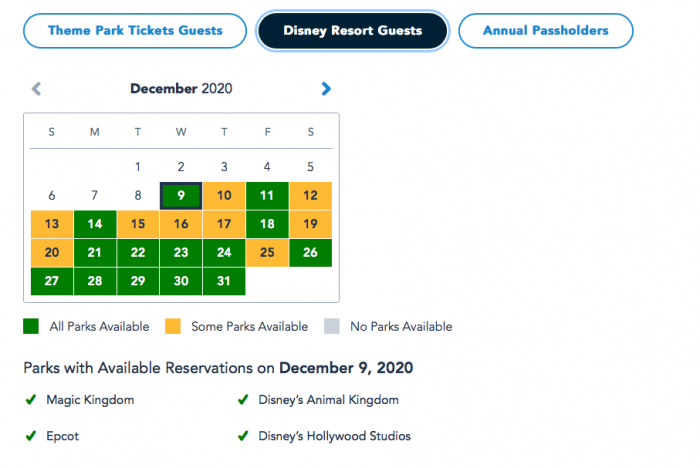700x468 pixels.
Task: Choose December 18 date cell
Action: tap(267, 224)
